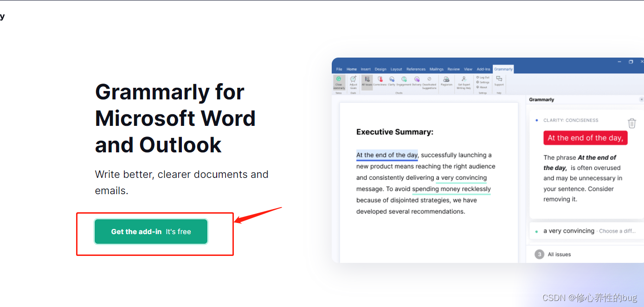The image size is (644, 307).
Task: Click the "Executive Summary:" heading
Action: pos(395,132)
